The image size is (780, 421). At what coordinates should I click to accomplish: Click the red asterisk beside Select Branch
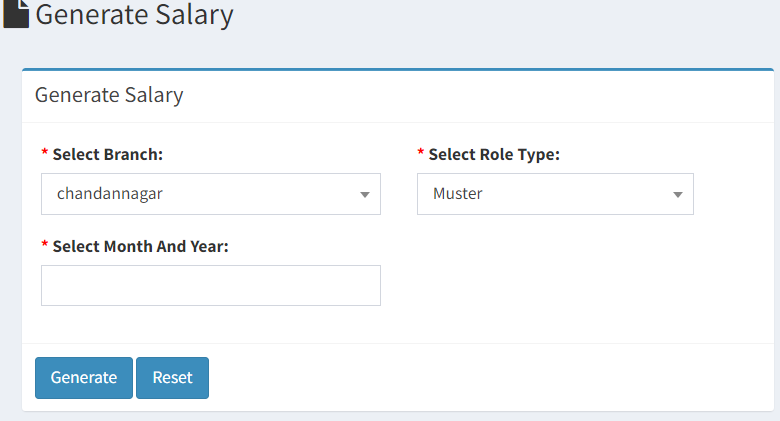point(44,152)
